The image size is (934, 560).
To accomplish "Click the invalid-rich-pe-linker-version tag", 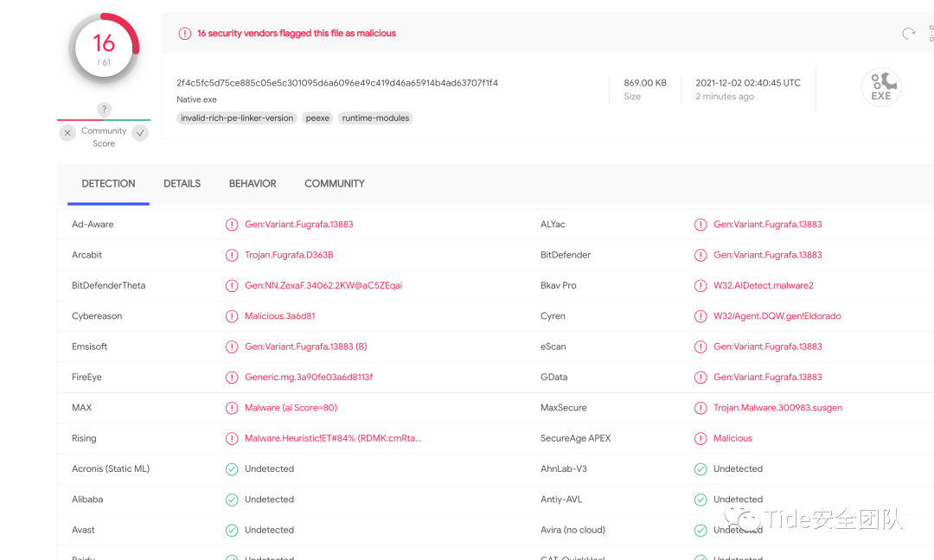I will (x=237, y=118).
